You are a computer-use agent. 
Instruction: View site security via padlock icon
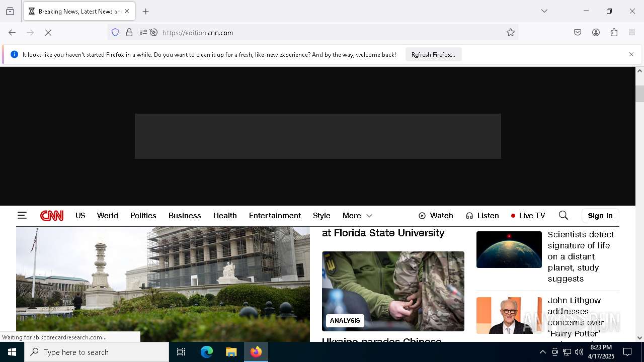(129, 33)
